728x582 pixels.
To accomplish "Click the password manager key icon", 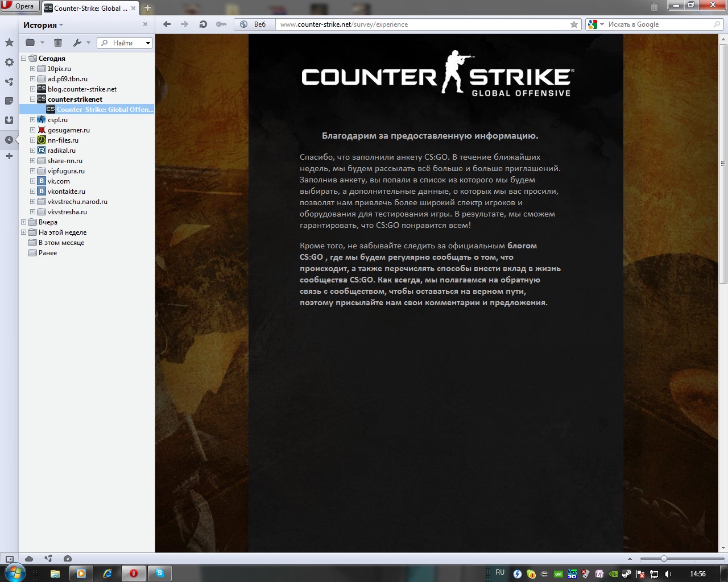I will tap(221, 24).
